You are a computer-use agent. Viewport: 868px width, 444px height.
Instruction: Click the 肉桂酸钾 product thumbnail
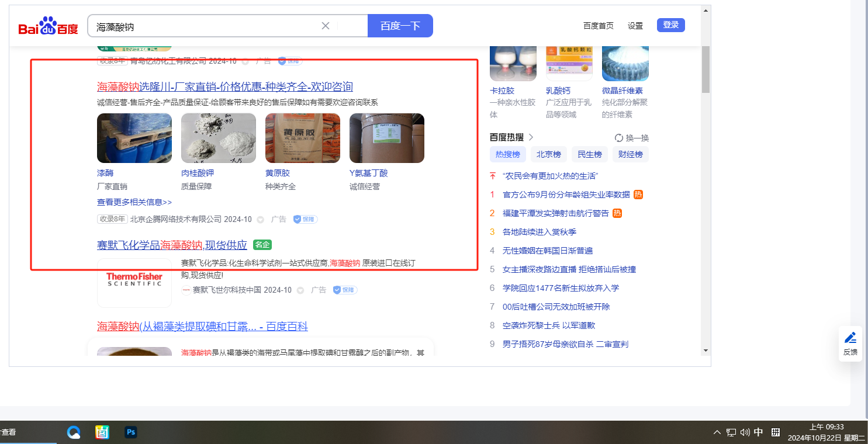point(219,138)
